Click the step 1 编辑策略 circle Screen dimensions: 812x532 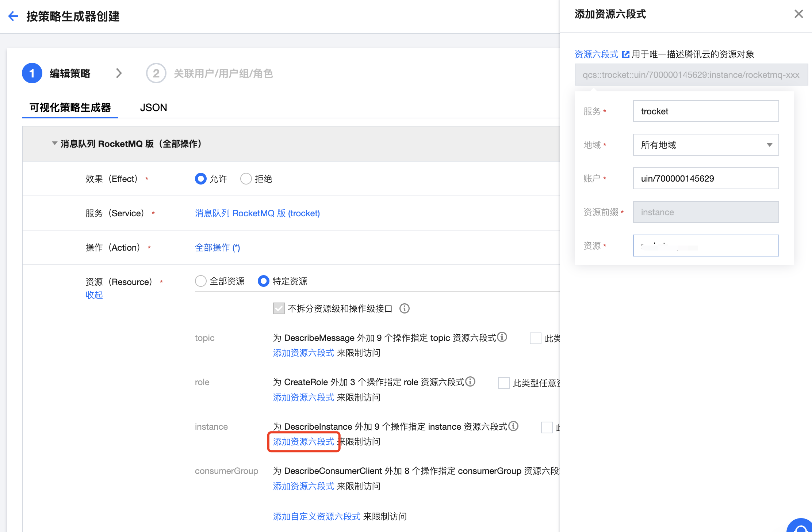(x=32, y=73)
